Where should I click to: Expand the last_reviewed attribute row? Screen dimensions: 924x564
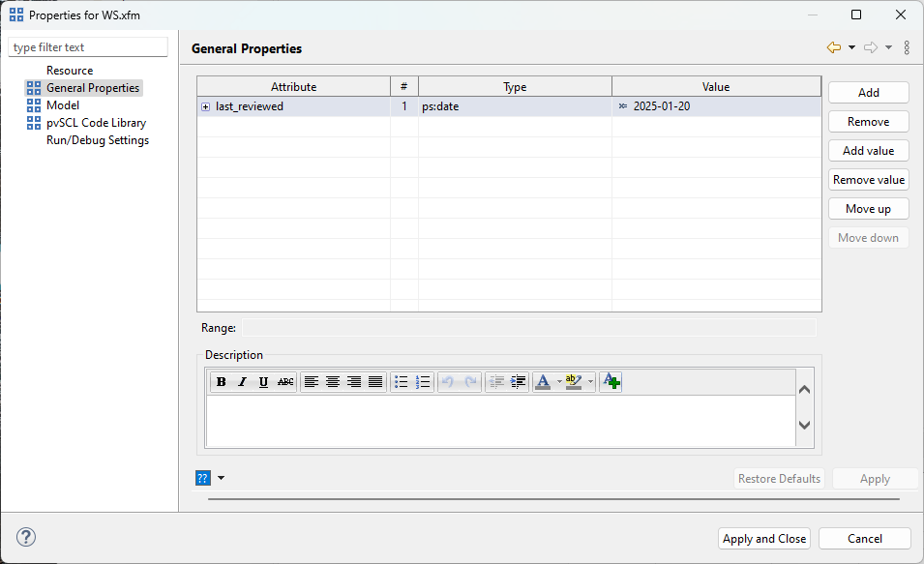pyautogui.click(x=203, y=106)
